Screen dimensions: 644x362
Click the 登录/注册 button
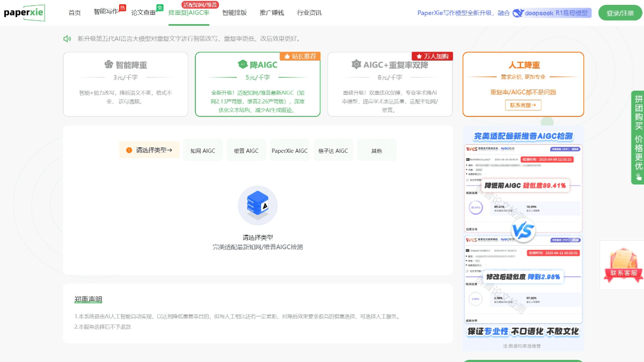pyautogui.click(x=620, y=13)
